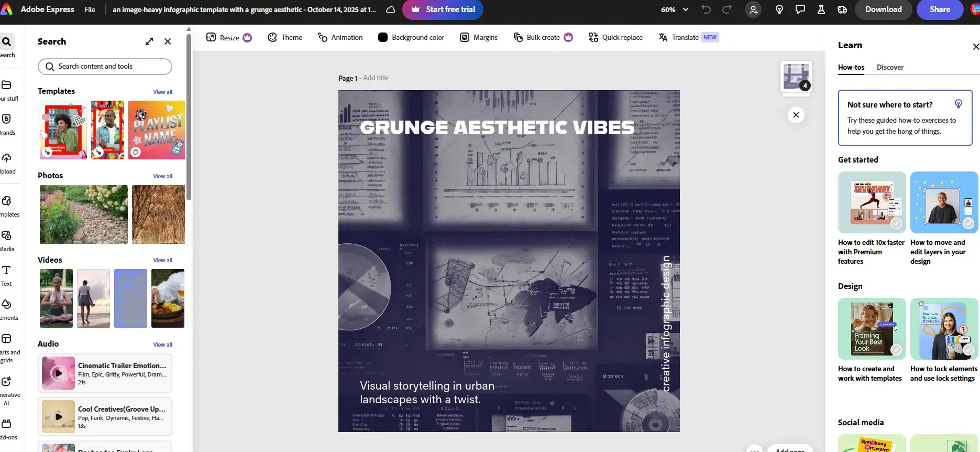Click the Resize toolbar option

(x=229, y=37)
